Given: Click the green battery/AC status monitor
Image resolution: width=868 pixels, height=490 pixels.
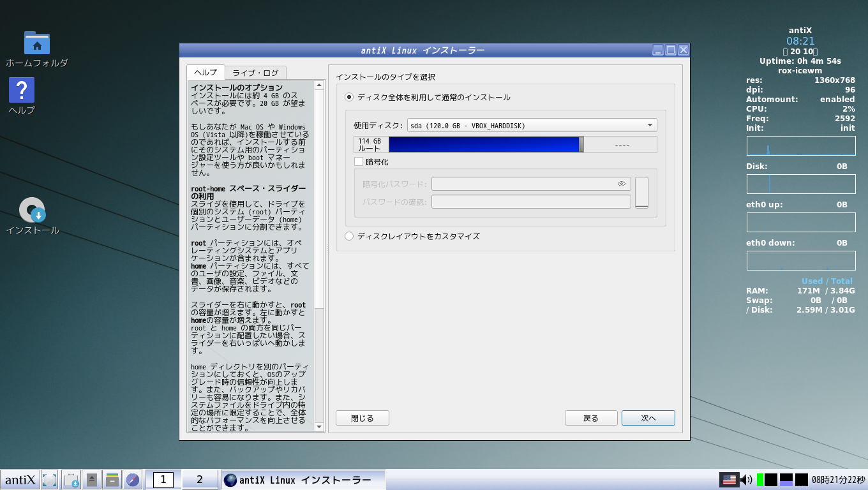Looking at the screenshot, I should click(x=759, y=480).
